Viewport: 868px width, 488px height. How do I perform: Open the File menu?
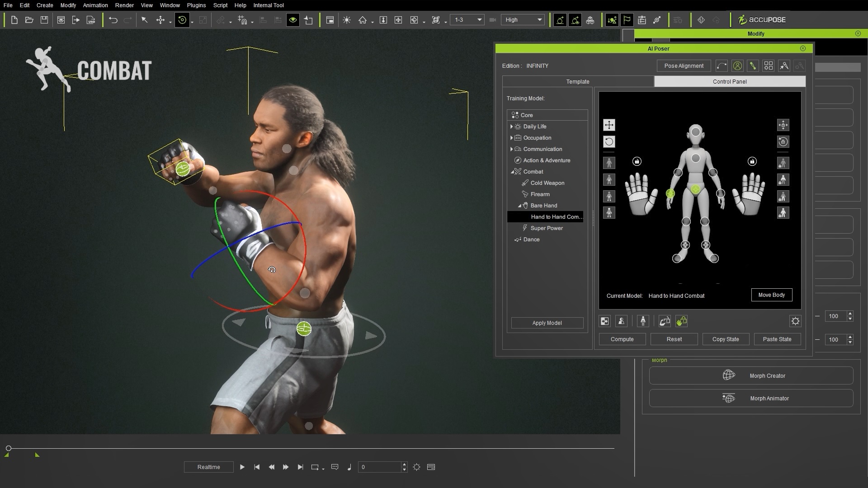pos(8,5)
